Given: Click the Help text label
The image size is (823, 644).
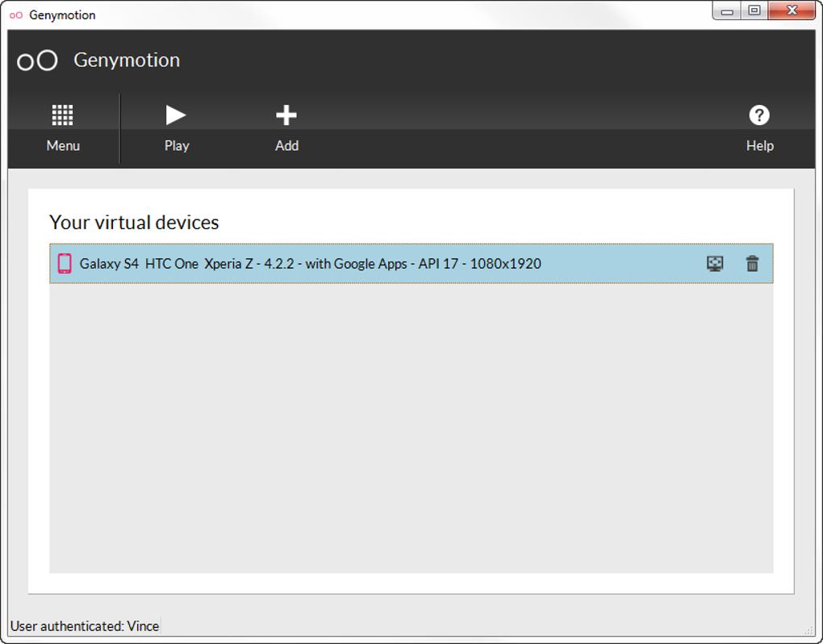Looking at the screenshot, I should pyautogui.click(x=759, y=146).
